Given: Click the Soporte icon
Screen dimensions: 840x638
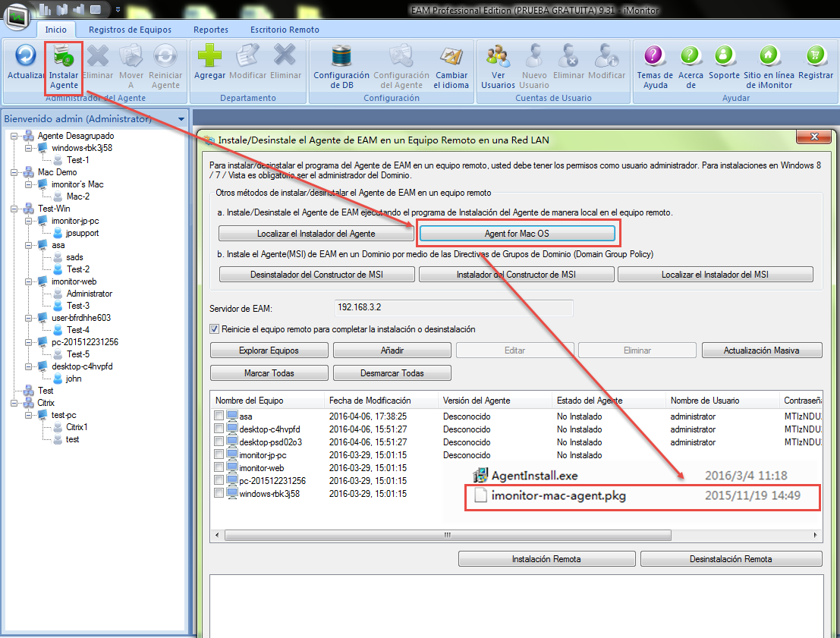Looking at the screenshot, I should (724, 55).
